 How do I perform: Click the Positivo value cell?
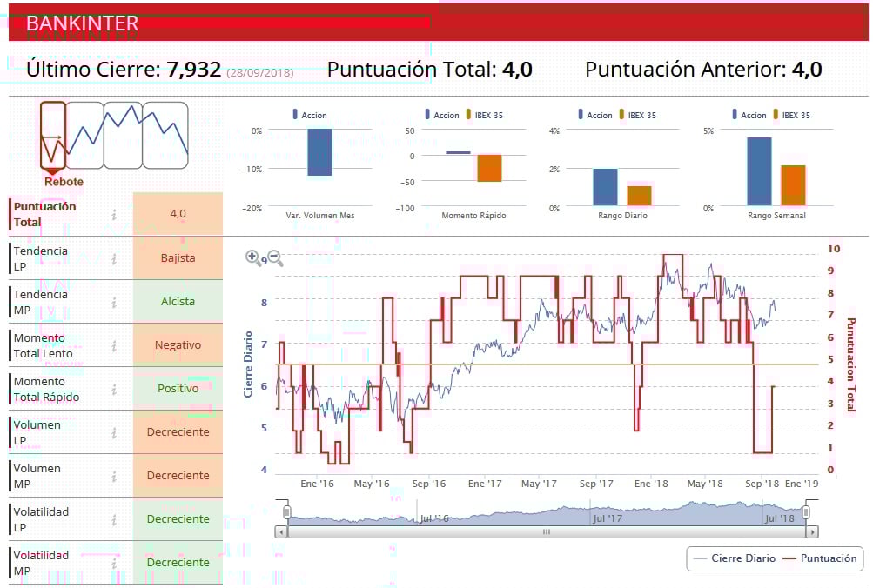(x=178, y=388)
